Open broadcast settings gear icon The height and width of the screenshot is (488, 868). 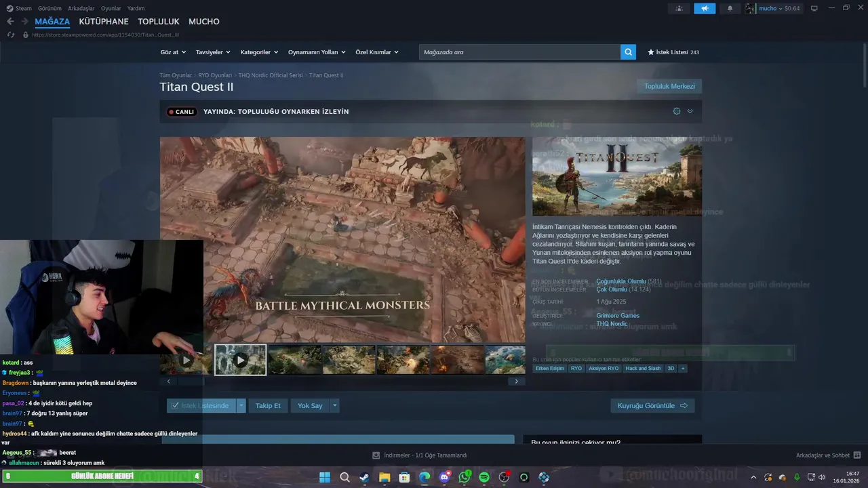pos(676,111)
